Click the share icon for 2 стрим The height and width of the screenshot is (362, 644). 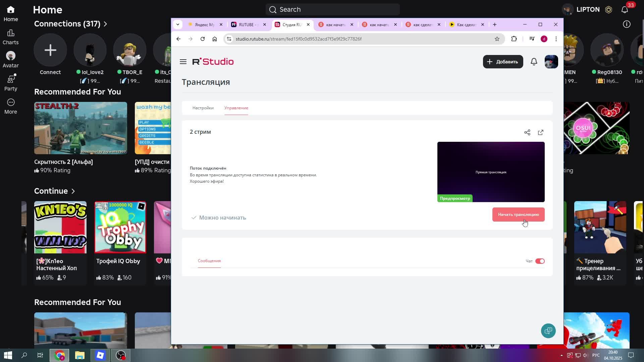(527, 132)
